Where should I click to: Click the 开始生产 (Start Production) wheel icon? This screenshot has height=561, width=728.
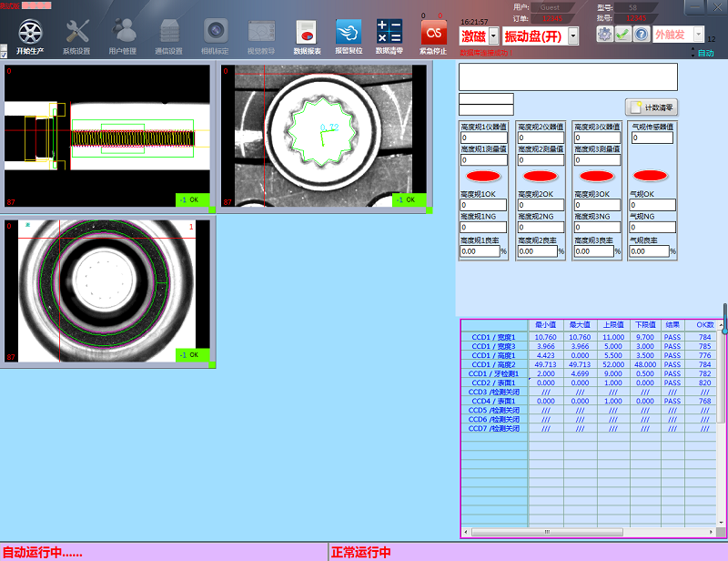tap(30, 32)
